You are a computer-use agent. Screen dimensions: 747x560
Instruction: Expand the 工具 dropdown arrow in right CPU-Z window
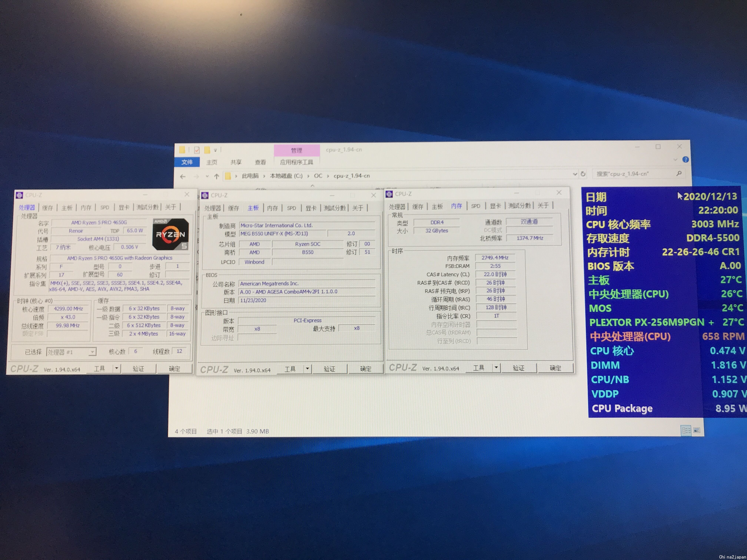496,368
